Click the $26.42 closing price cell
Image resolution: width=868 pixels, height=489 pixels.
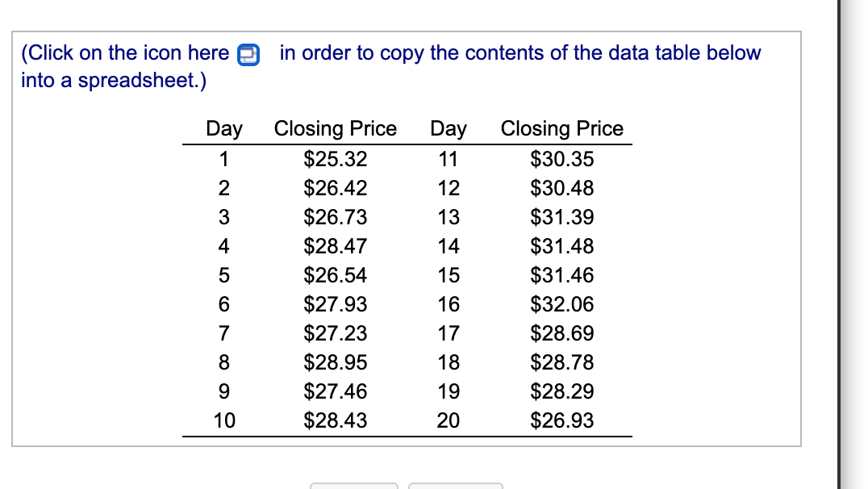[335, 188]
